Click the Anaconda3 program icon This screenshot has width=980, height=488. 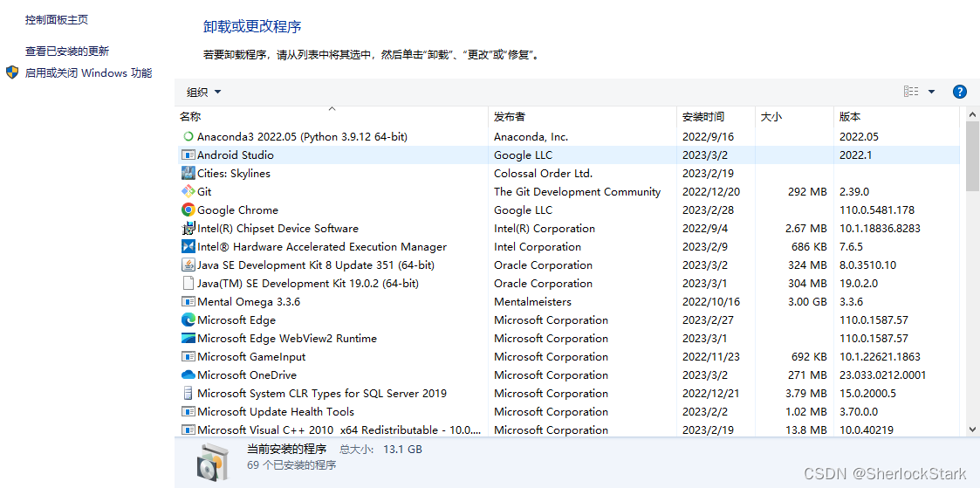coord(188,136)
